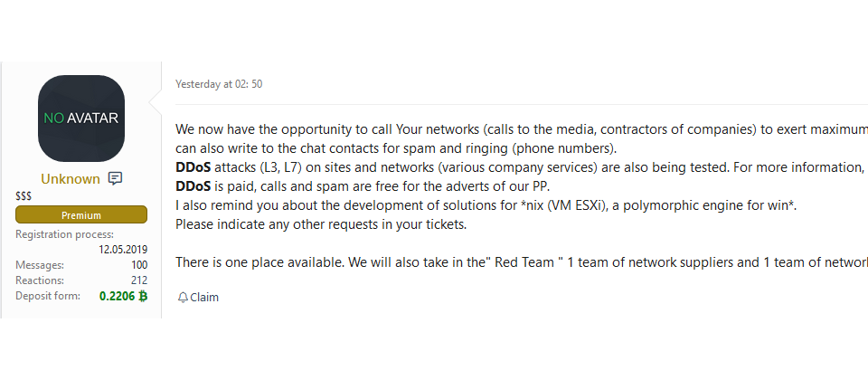Viewport: 868px width, 380px height.
Task: Click the bold DDoS word before is paid
Action: coord(193,185)
